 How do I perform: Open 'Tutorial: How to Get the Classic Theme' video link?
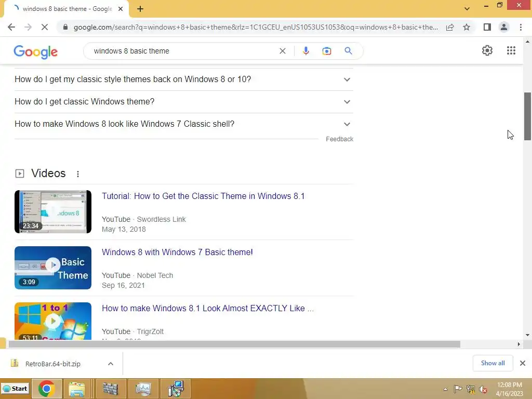[x=203, y=196]
